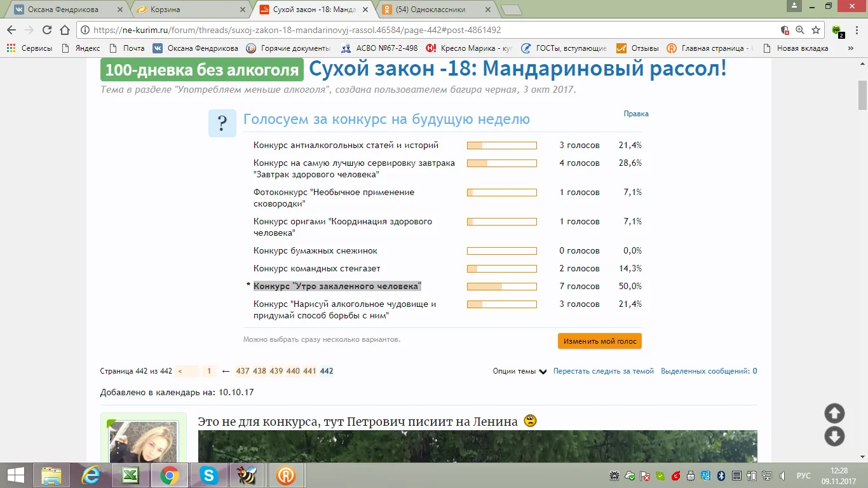This screenshot has width=868, height=488.
Task: Open a new tab
Action: coord(511,10)
